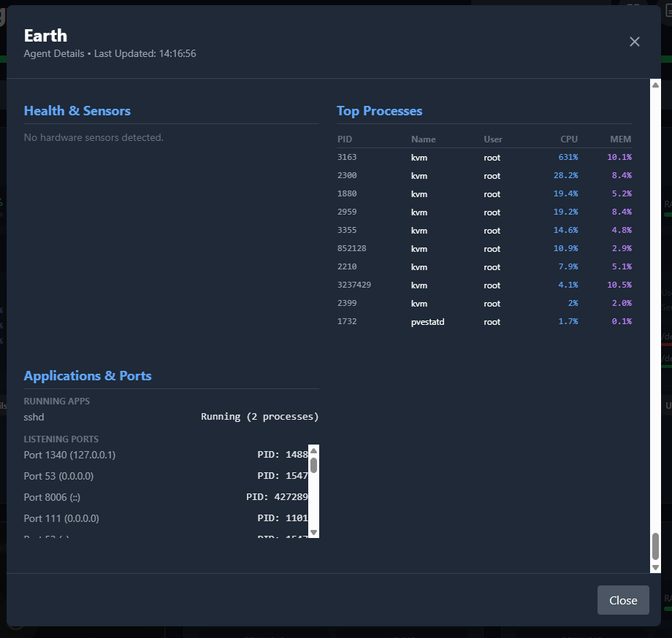The image size is (672, 638).
Task: Click the dialog's main scrollbar thumb
Action: [655, 546]
